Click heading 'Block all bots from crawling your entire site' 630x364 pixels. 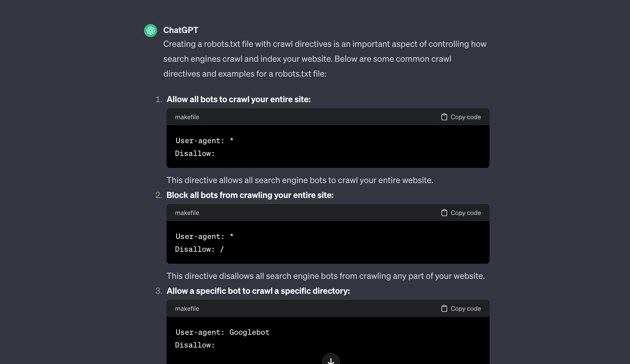pyautogui.click(x=250, y=195)
